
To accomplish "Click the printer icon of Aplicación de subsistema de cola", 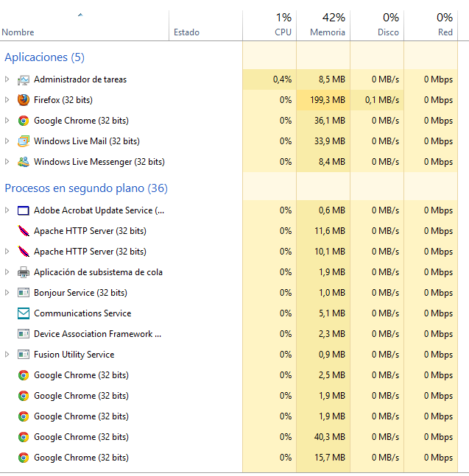I will click(24, 272).
